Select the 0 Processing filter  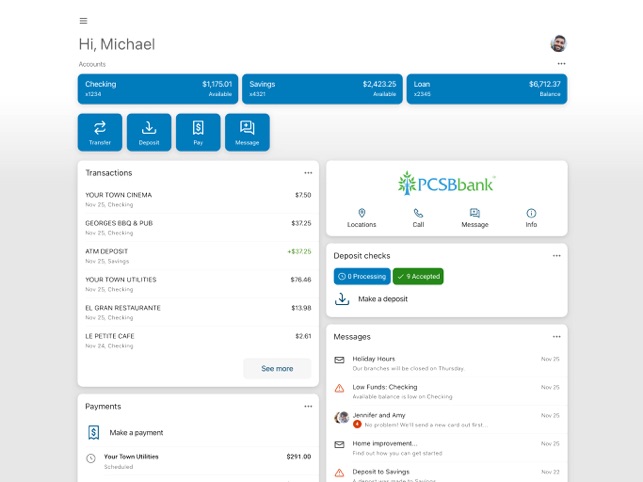[x=362, y=276]
